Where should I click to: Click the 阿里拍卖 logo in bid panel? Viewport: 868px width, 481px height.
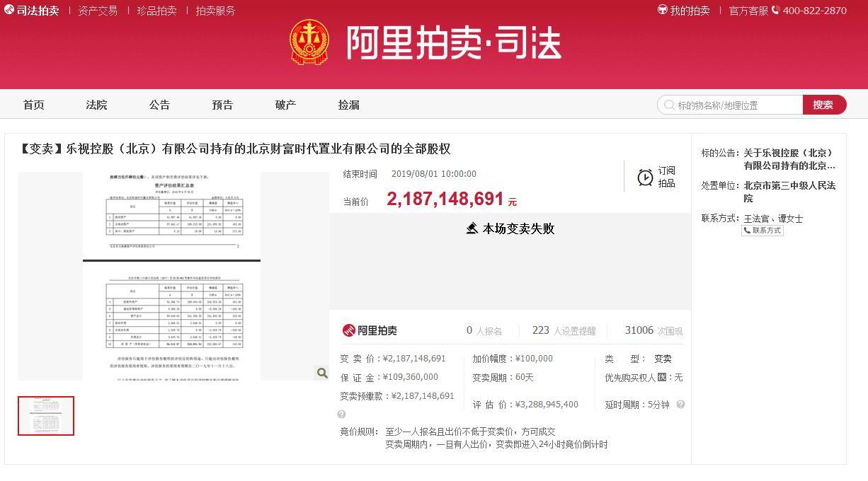coord(369,330)
